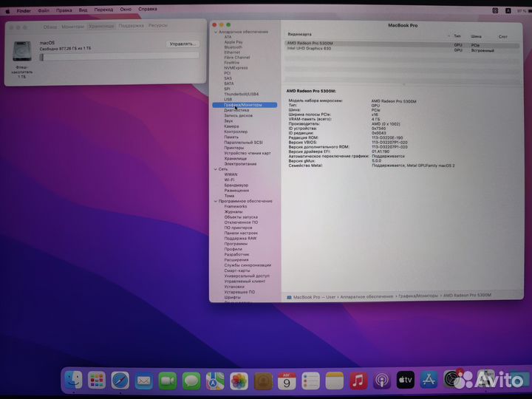The image size is (532, 399).
Task: Collapse the Сеть section
Action: (x=216, y=169)
